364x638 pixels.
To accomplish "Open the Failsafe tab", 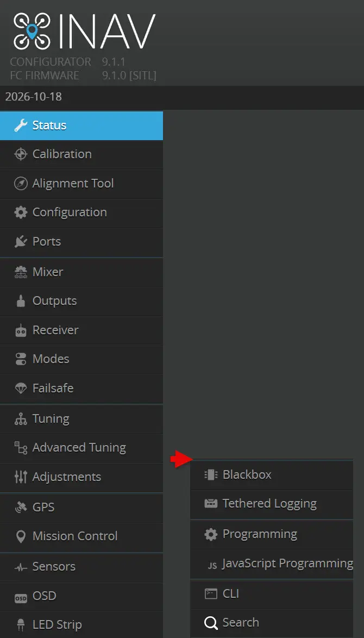I will (x=81, y=389).
